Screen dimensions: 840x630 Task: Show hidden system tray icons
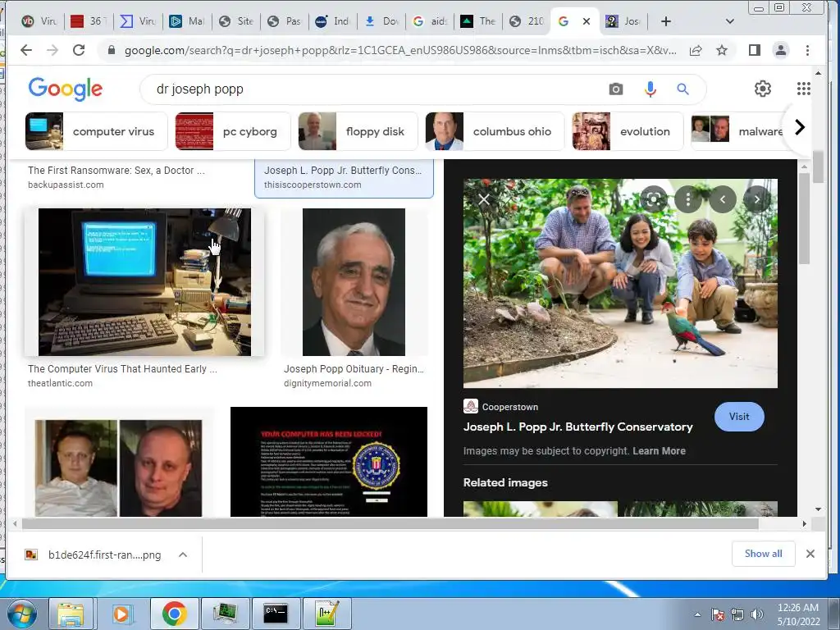pyautogui.click(x=697, y=615)
